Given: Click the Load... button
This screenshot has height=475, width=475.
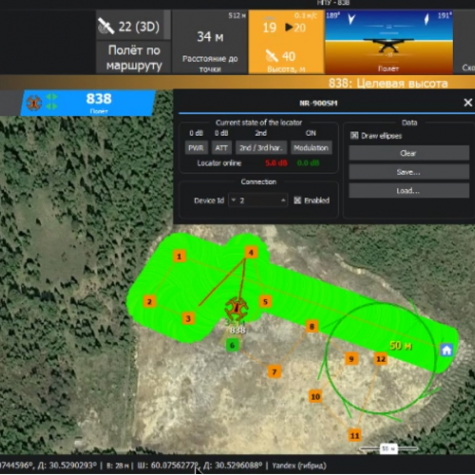Looking at the screenshot, I should (x=409, y=191).
